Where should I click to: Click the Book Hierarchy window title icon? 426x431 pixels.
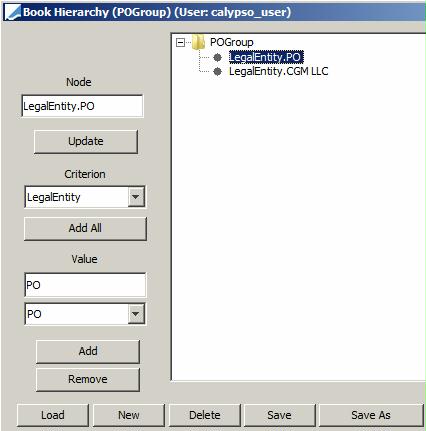point(12,12)
